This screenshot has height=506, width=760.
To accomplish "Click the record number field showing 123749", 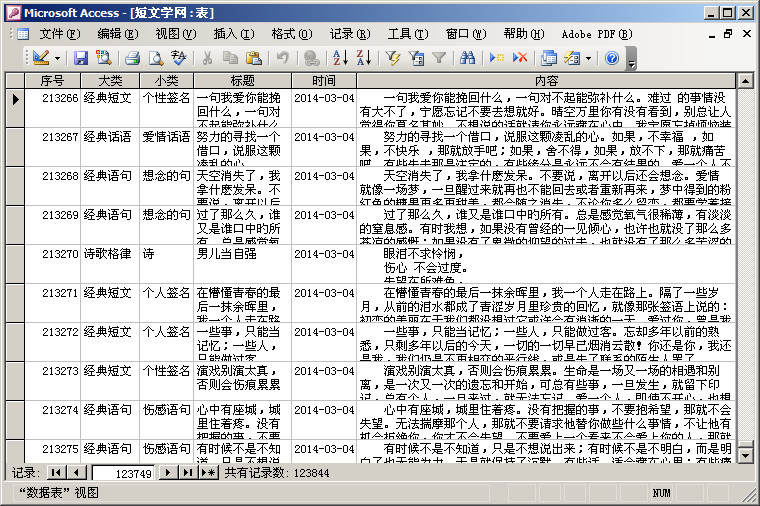I will (x=123, y=473).
